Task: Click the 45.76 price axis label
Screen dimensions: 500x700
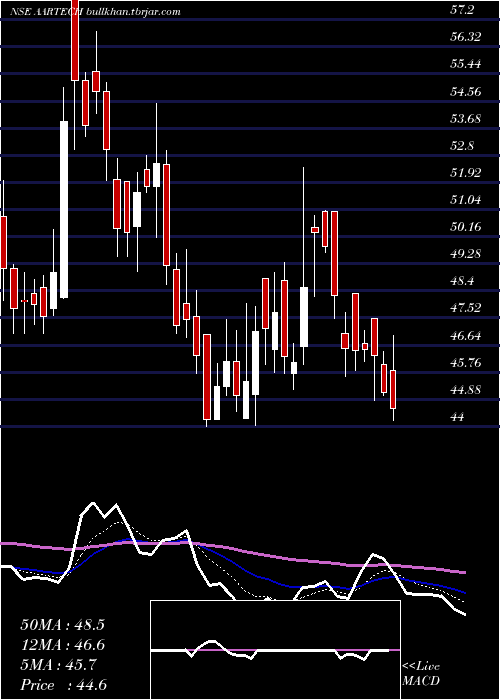Action: click(x=466, y=363)
